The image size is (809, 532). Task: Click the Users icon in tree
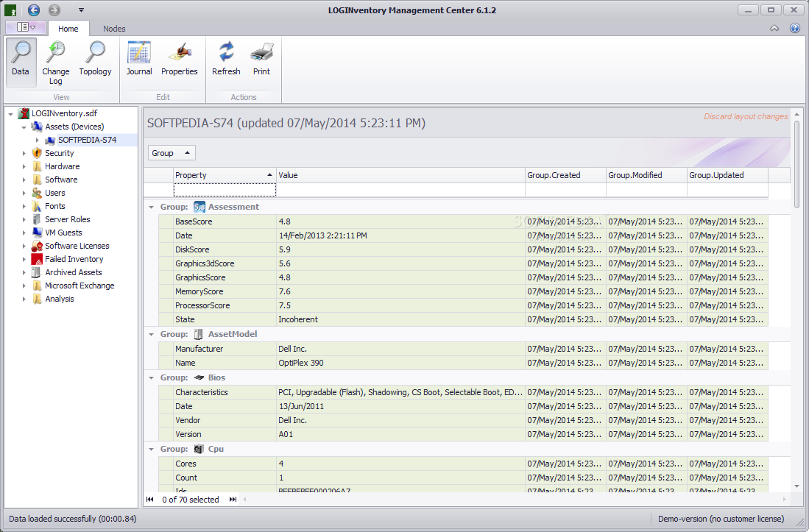click(x=37, y=193)
